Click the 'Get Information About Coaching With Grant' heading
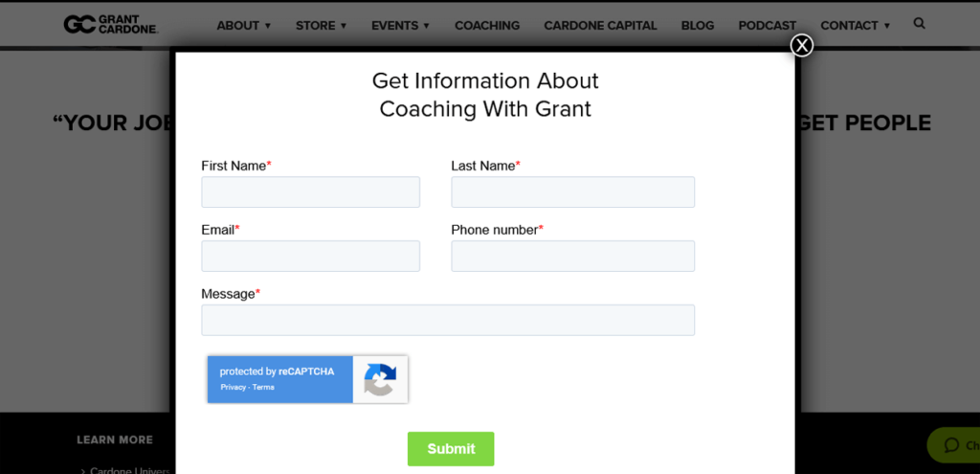Image resolution: width=980 pixels, height=474 pixels. [x=485, y=95]
